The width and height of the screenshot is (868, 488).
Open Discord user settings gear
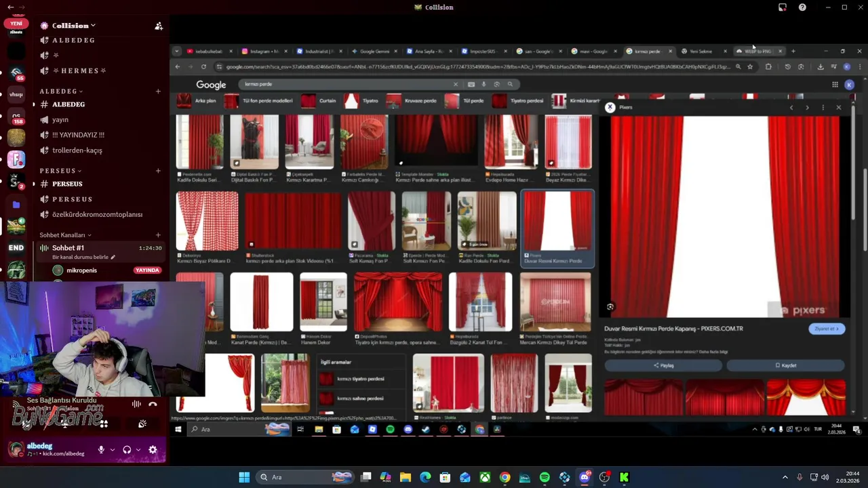153,449
